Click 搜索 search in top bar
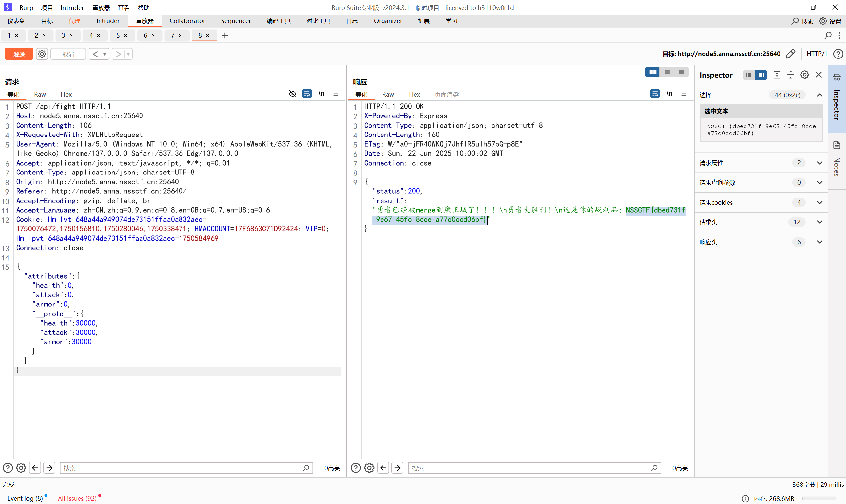This screenshot has width=846, height=504. coord(802,21)
